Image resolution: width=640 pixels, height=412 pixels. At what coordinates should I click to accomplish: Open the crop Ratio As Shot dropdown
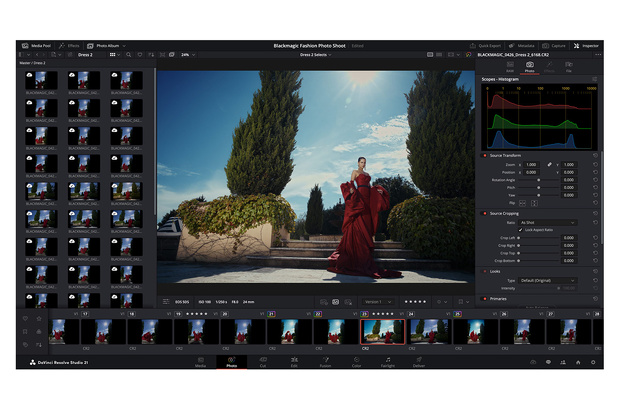pos(547,223)
